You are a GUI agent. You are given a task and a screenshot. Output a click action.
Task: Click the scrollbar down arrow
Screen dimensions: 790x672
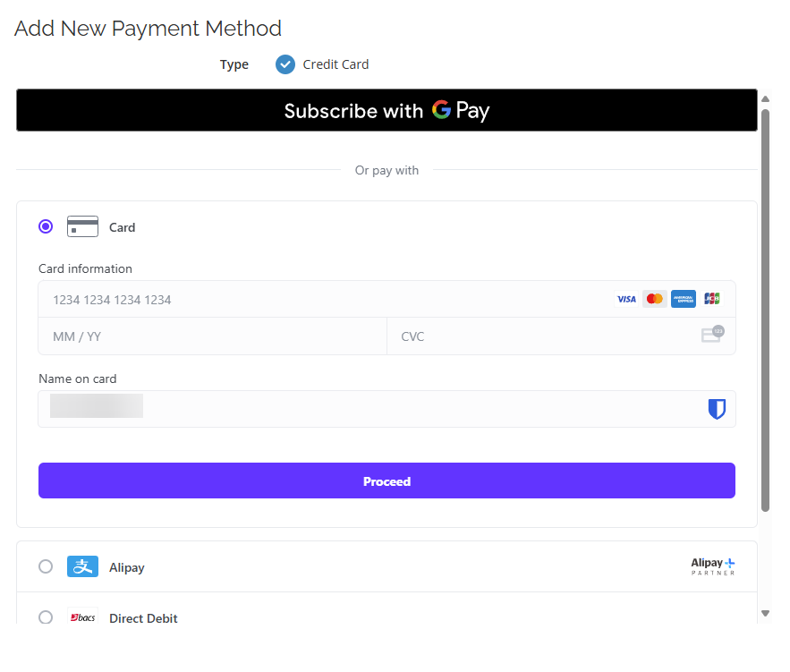coord(765,615)
